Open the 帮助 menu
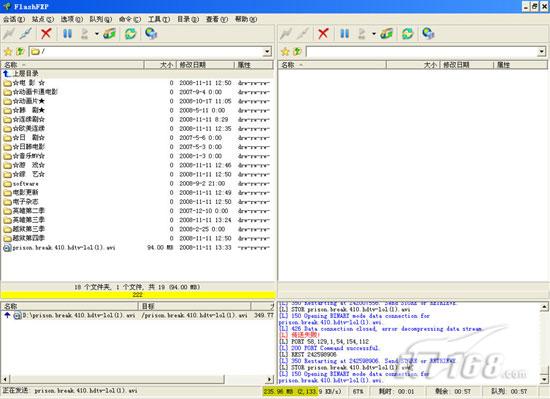The width and height of the screenshot is (550, 399). tap(246, 19)
